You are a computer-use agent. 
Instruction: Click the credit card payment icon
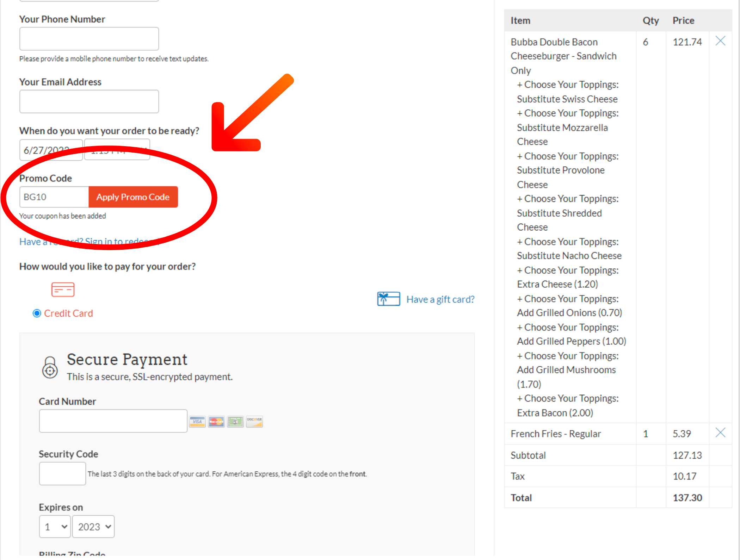point(63,290)
